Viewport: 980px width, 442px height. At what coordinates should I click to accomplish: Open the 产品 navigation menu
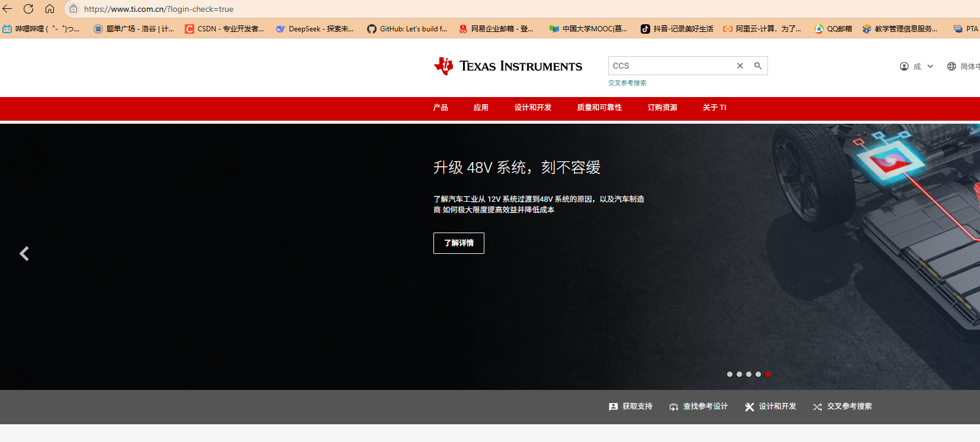pyautogui.click(x=440, y=108)
